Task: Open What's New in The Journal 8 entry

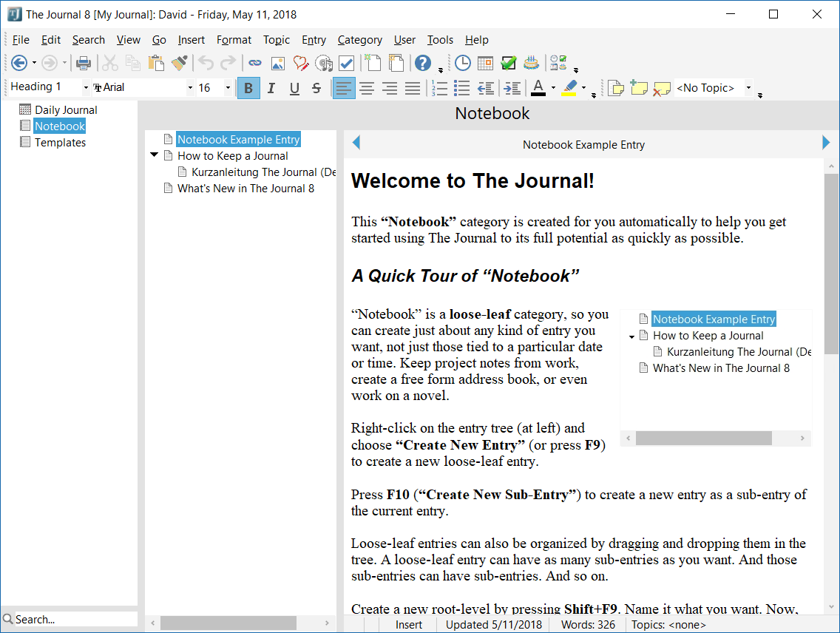Action: tap(246, 189)
